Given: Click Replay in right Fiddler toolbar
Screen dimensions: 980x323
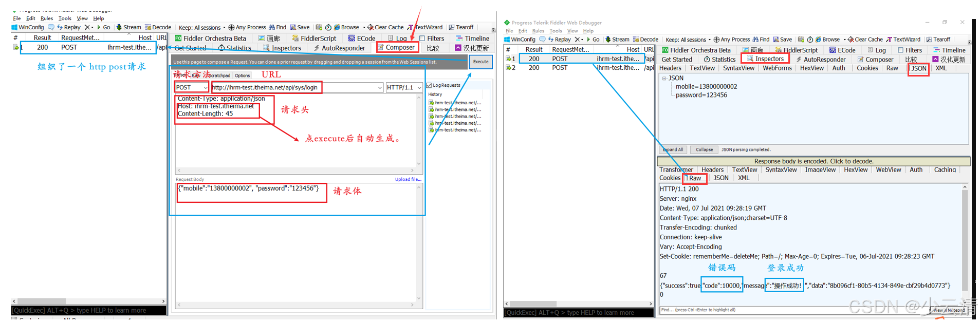Looking at the screenshot, I should [560, 40].
